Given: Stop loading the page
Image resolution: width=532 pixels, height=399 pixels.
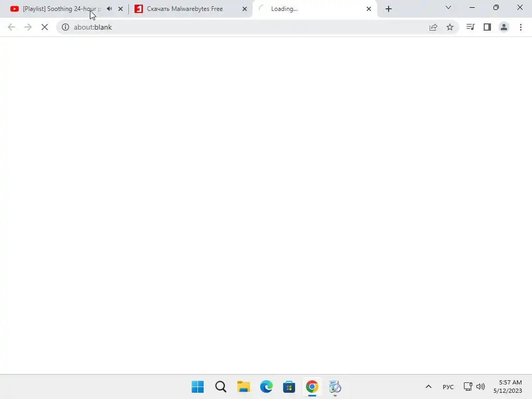Looking at the screenshot, I should [45, 27].
